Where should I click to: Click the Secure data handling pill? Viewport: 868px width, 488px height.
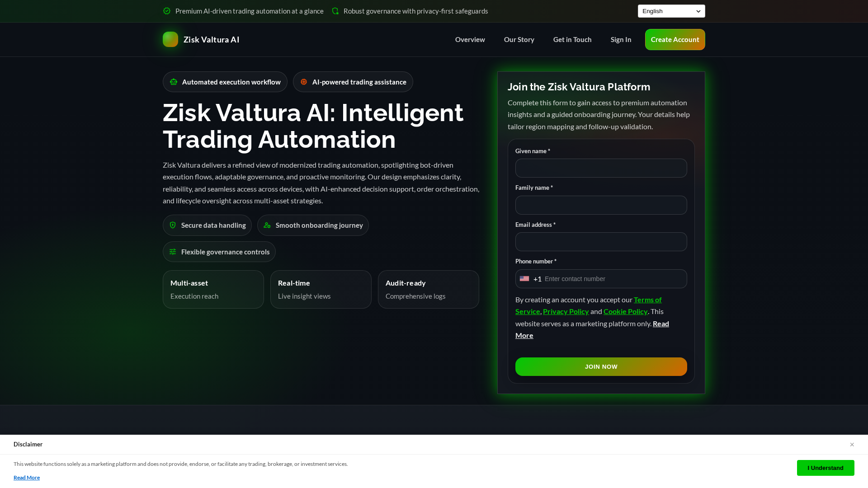click(207, 225)
